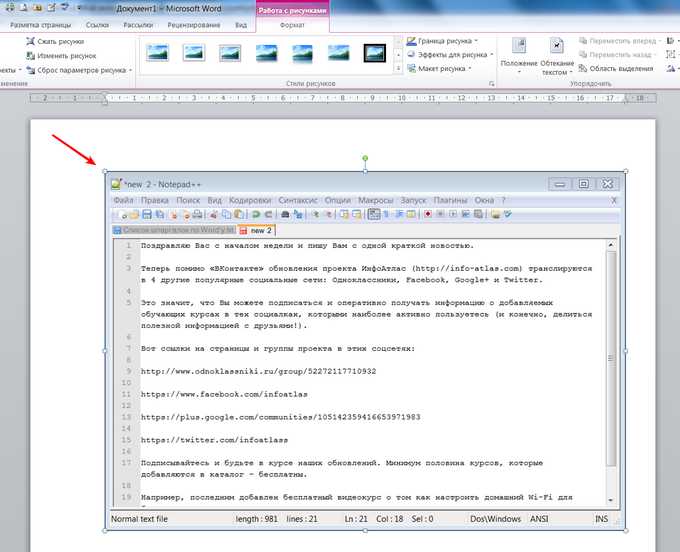The height and width of the screenshot is (552, 680).
Task: Apply the fourth picture style thumbnail
Action: pyautogui.click(x=266, y=53)
